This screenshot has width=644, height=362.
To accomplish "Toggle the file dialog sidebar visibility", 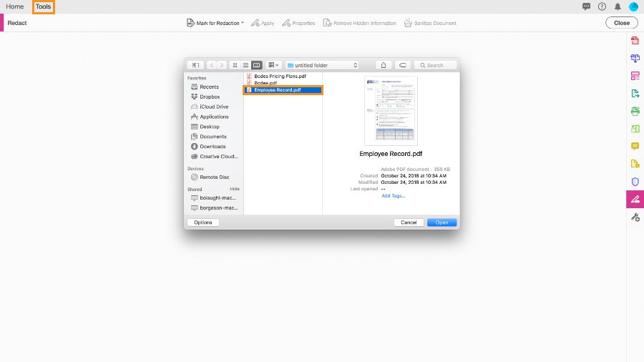I will (x=195, y=65).
